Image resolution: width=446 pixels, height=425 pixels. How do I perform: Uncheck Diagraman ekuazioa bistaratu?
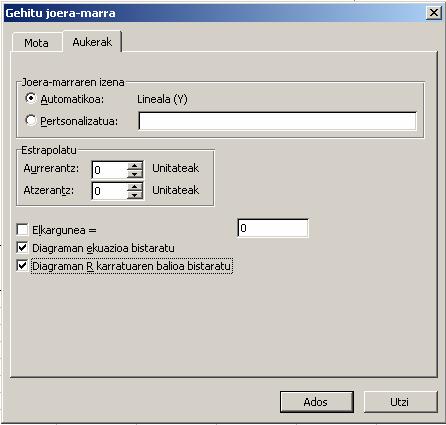pos(22,248)
